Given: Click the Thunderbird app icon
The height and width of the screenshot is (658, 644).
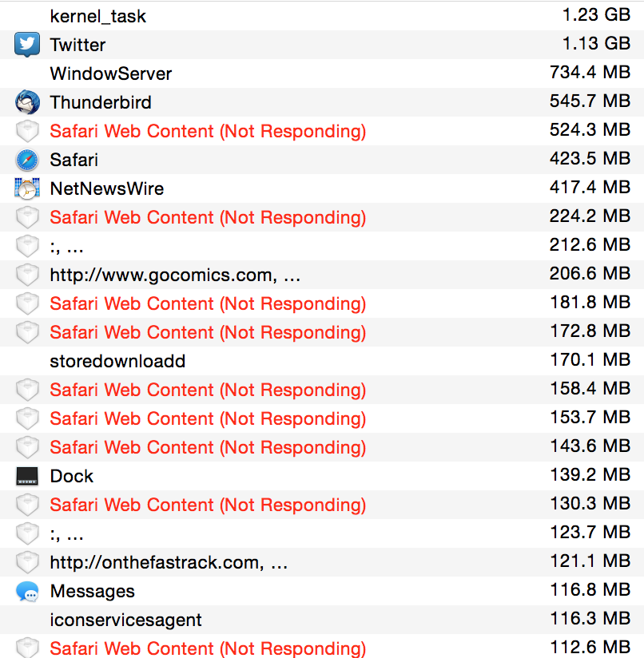Looking at the screenshot, I should tap(27, 102).
